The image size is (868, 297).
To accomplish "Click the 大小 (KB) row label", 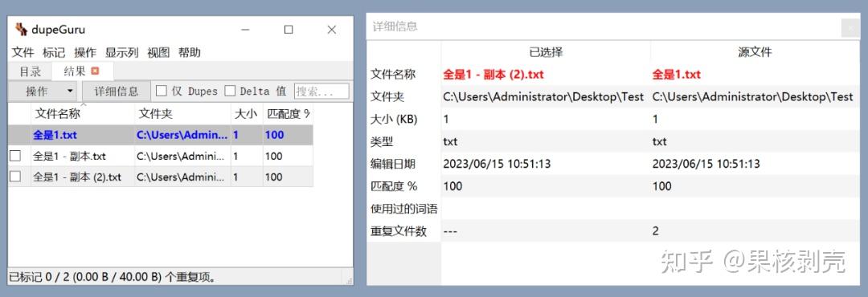I will pos(394,119).
